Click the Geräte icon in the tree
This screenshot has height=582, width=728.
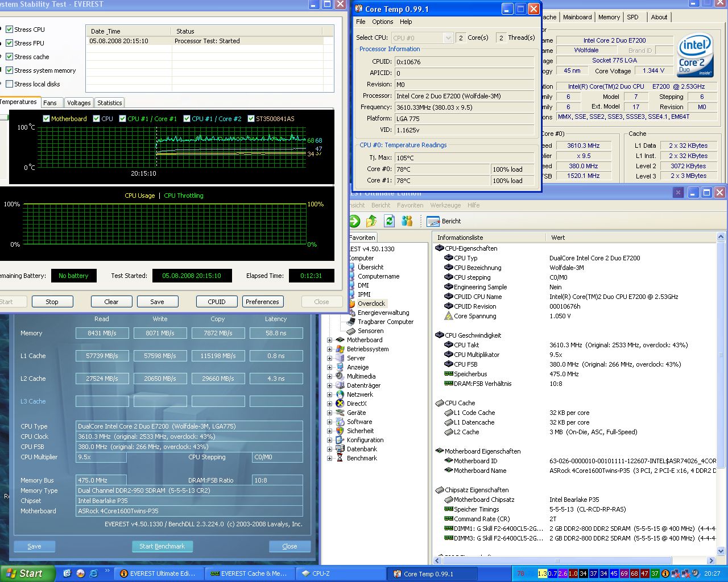[x=340, y=413]
